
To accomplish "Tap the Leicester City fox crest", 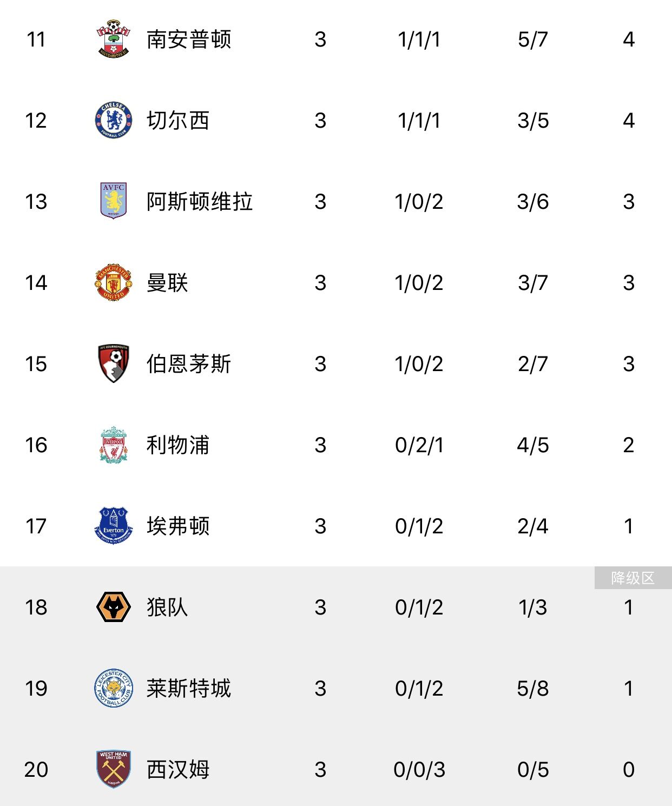I will click(x=113, y=688).
